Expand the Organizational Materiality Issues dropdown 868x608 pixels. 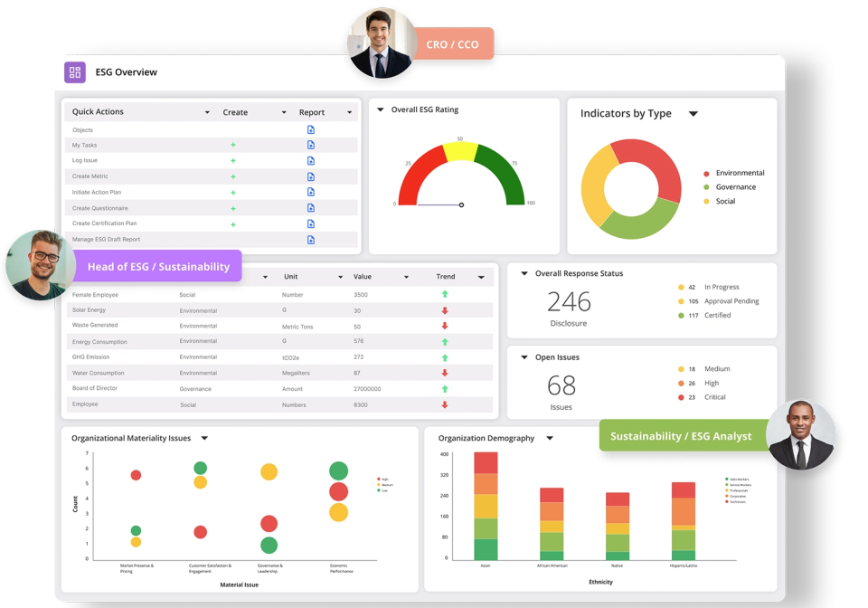coord(204,439)
